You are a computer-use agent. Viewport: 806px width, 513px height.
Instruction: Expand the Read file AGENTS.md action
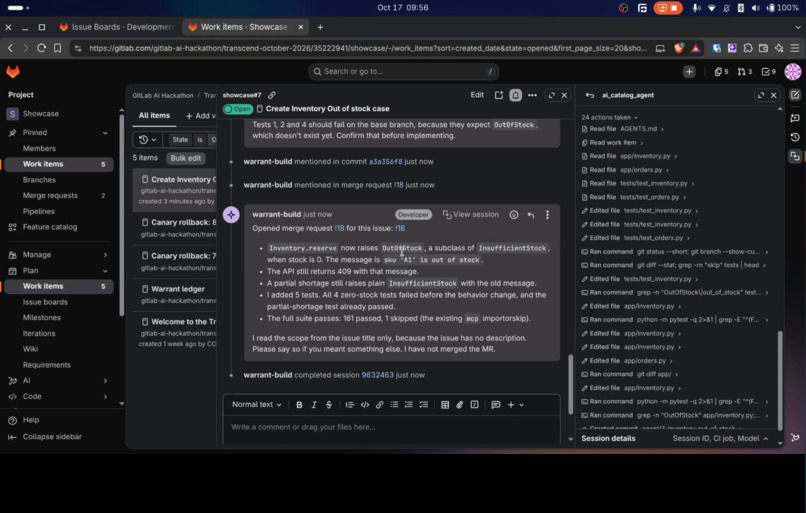[x=622, y=129]
